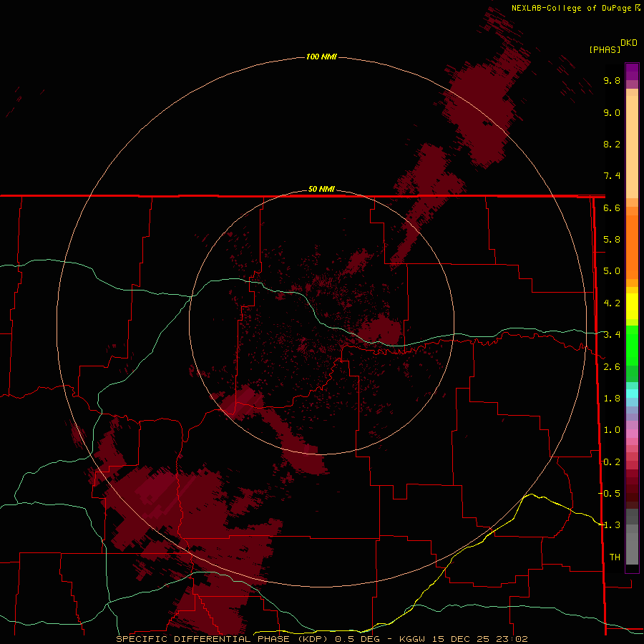This screenshot has width=644, height=644.
Task: Click the purple top segment of color bar
Action: point(632,72)
